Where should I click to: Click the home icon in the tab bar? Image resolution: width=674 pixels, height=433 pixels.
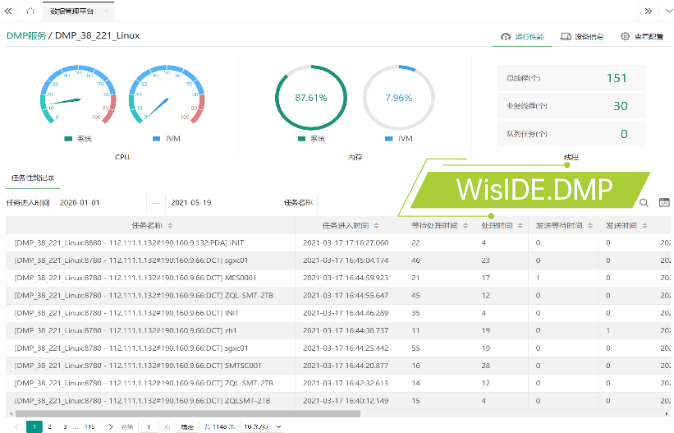[28, 10]
